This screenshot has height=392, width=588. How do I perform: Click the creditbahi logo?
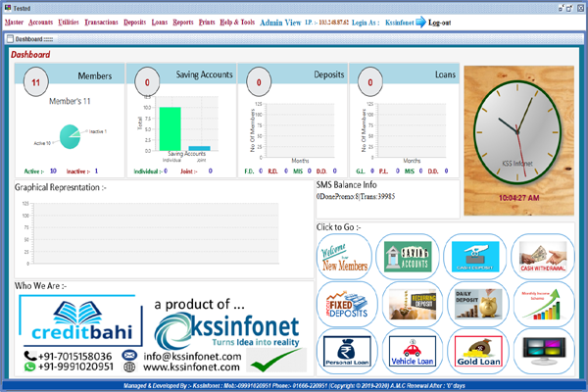(80, 320)
